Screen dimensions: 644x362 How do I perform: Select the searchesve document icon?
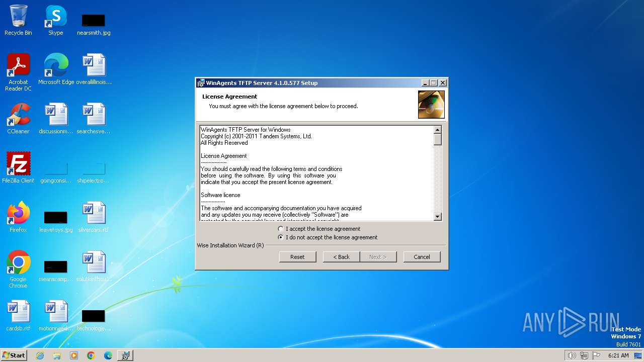click(x=94, y=119)
